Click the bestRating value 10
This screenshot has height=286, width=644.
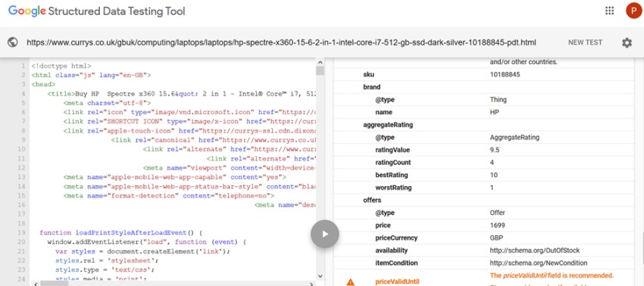pyautogui.click(x=494, y=176)
